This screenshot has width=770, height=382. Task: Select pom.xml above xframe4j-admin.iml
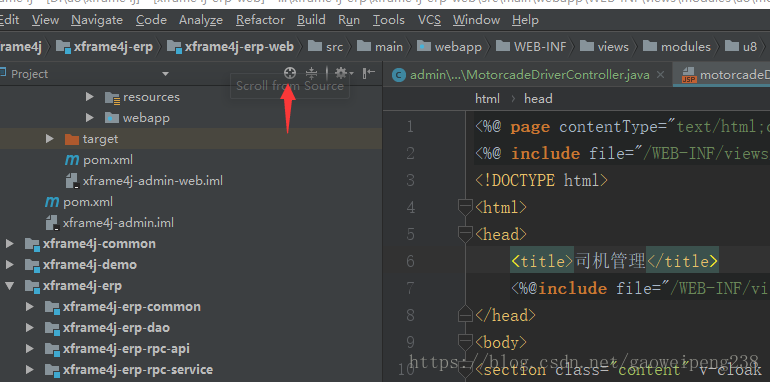[79, 202]
